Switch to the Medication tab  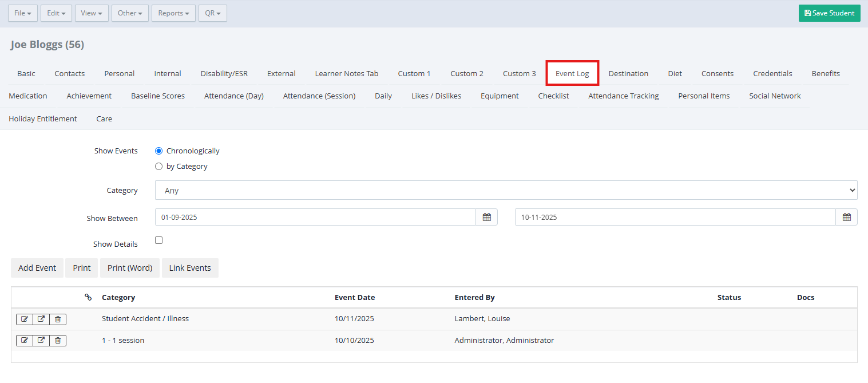click(28, 96)
